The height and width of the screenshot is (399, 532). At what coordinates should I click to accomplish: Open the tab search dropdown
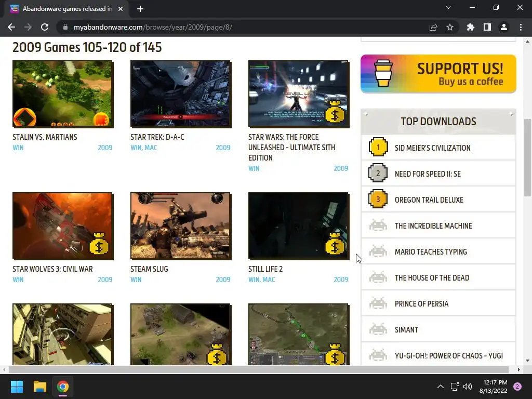coord(448,7)
